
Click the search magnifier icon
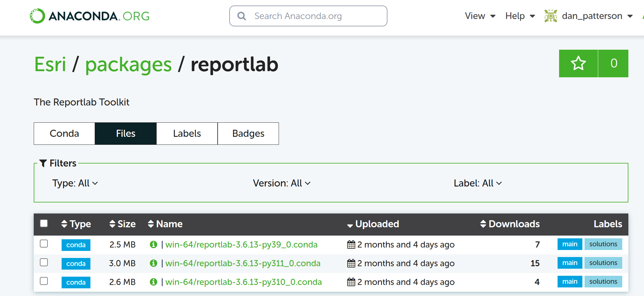[242, 16]
